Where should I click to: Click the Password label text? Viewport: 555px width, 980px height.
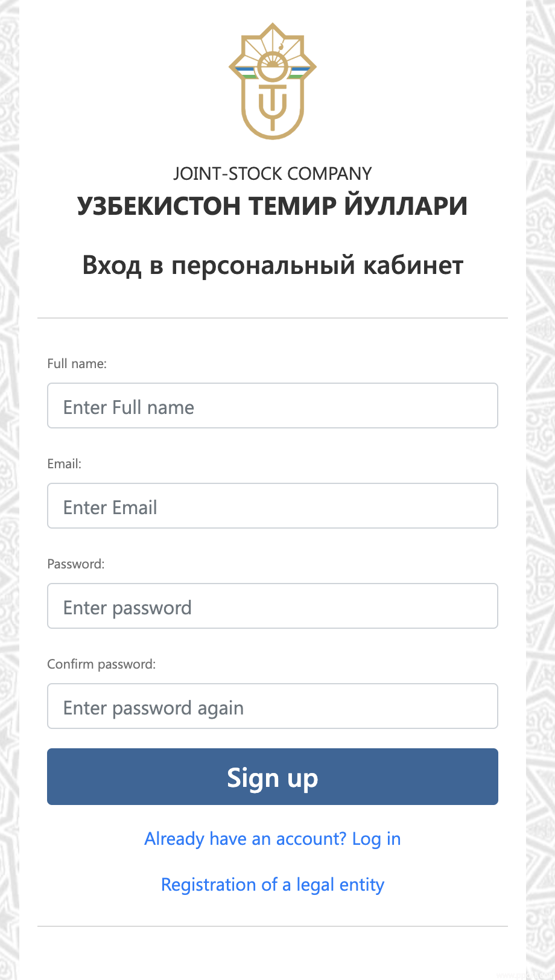[x=75, y=564]
